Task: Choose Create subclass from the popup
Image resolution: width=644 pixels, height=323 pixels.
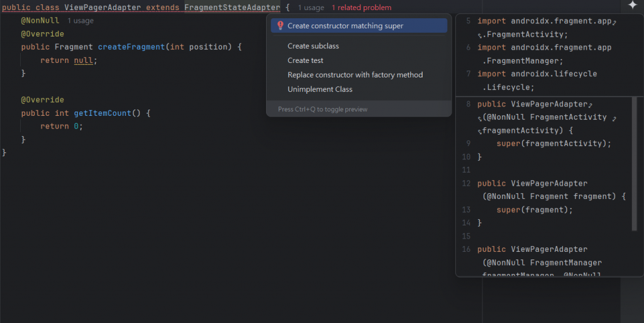Action: 313,46
